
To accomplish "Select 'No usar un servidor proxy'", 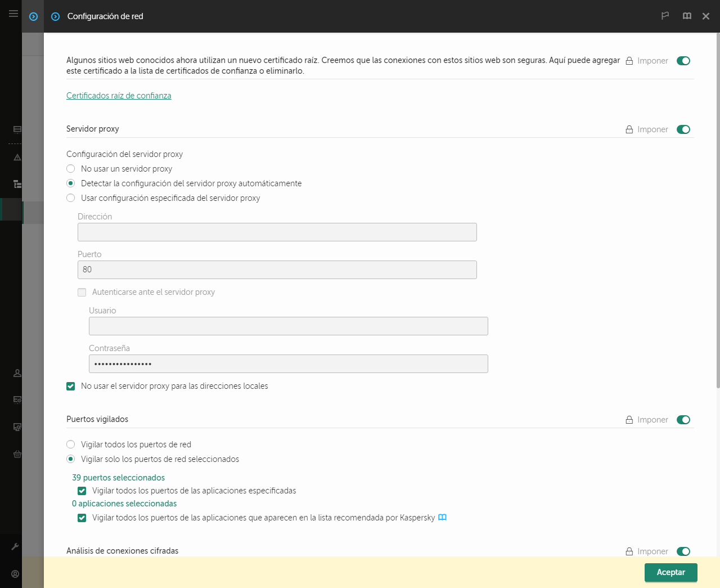I will coord(70,168).
